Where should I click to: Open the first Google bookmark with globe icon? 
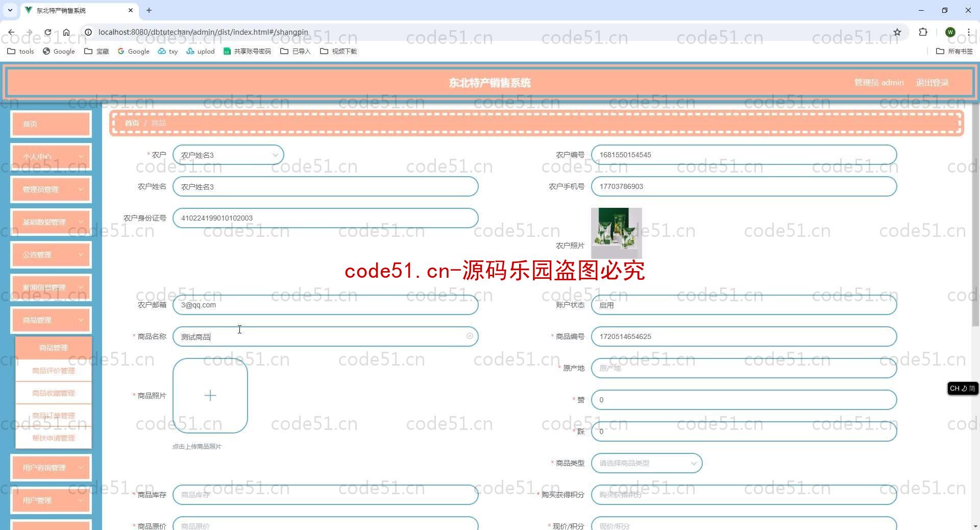59,51
